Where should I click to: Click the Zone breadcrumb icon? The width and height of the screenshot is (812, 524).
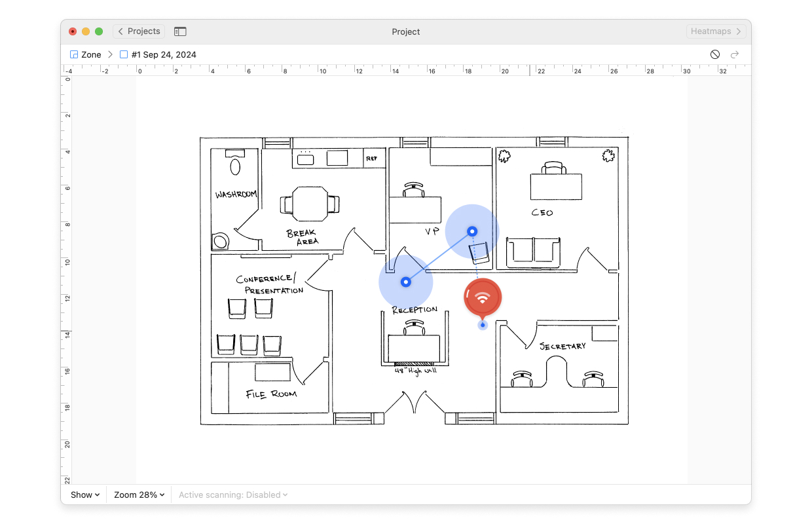pyautogui.click(x=74, y=54)
